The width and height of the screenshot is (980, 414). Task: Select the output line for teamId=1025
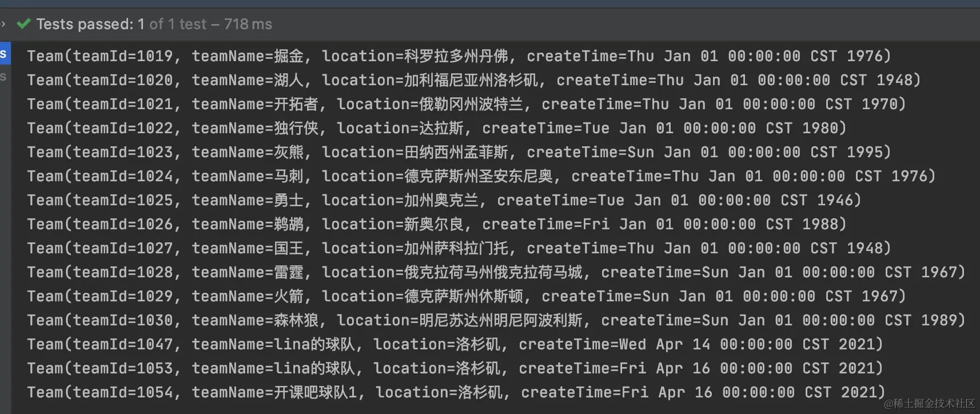pos(444,200)
